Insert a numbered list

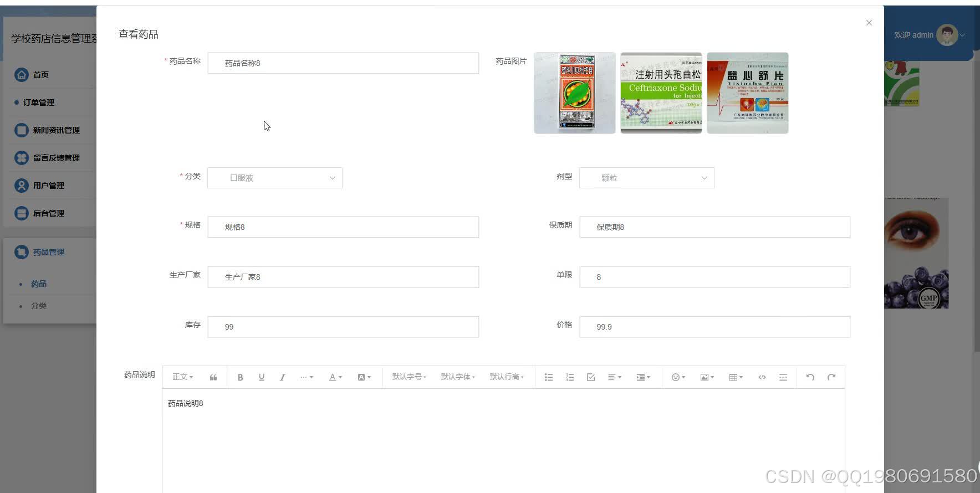(570, 377)
